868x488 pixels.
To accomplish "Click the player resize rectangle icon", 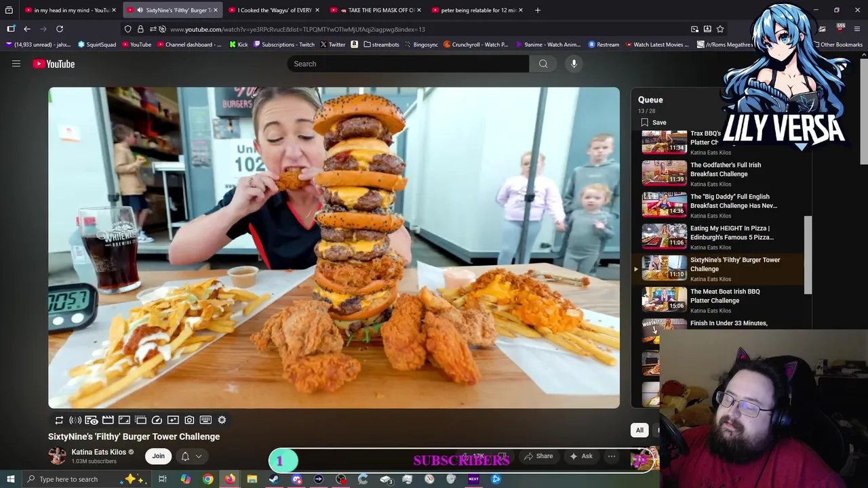I will [x=124, y=420].
